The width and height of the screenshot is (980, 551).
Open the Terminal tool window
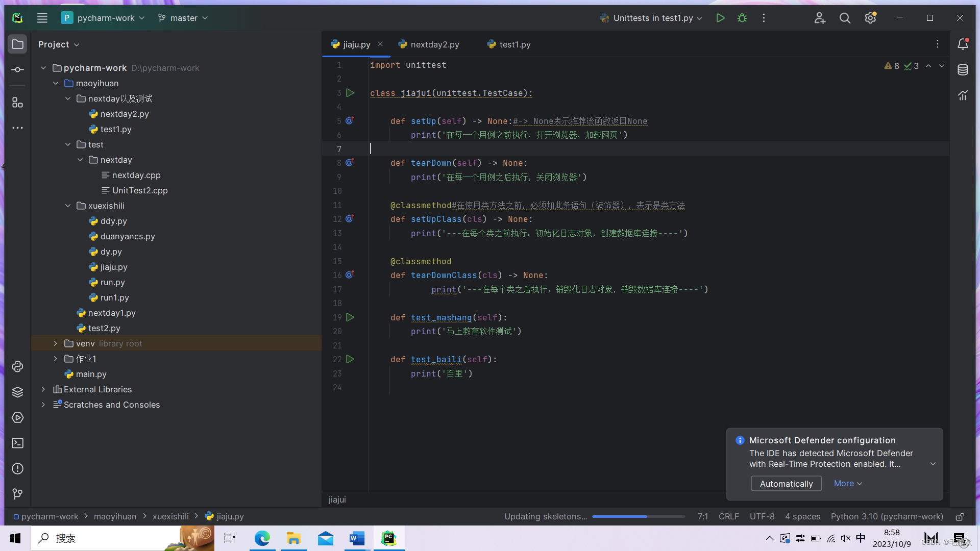coord(17,443)
